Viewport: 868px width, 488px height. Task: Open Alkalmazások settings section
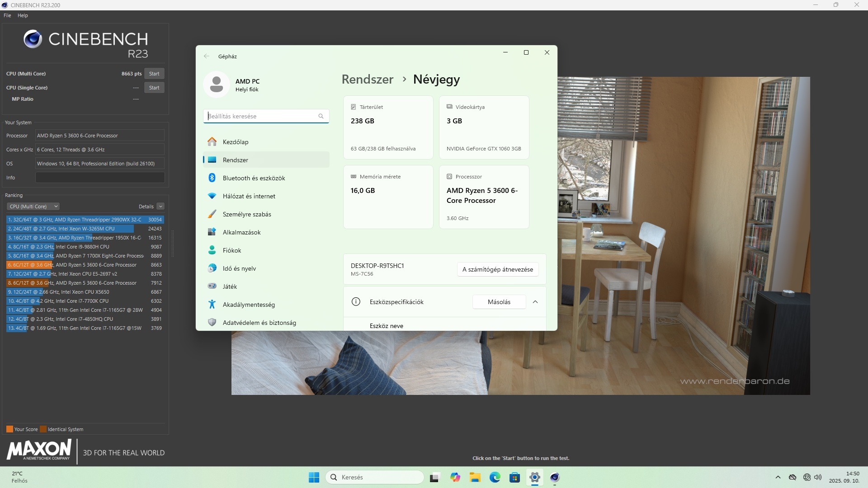pos(241,232)
